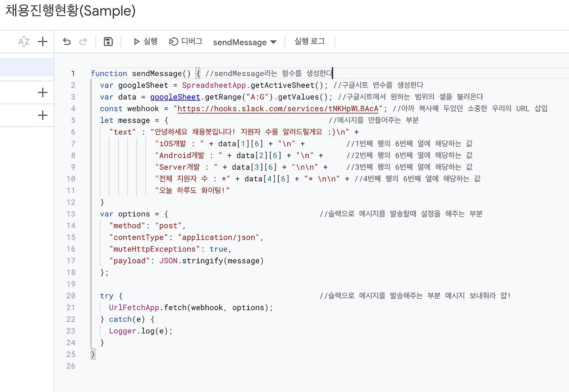Place the cursor on empty line 26
Screen dimensions: 569x392
[111, 366]
